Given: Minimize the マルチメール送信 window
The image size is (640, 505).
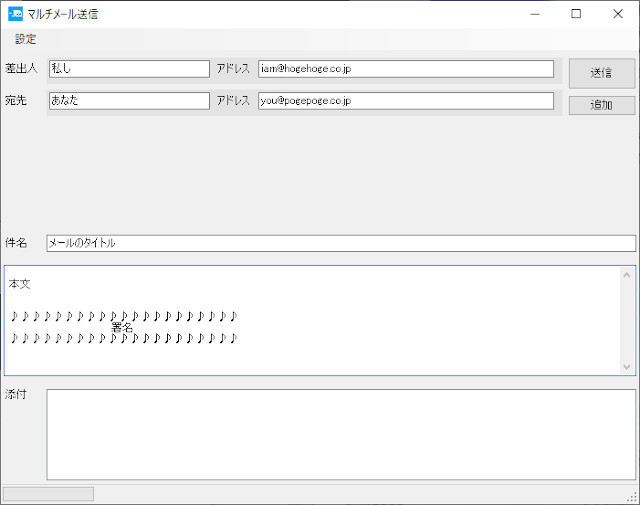Looking at the screenshot, I should tap(535, 14).
